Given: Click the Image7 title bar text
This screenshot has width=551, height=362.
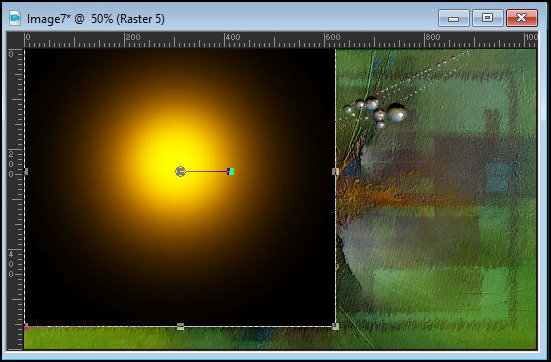Looking at the screenshot, I should point(96,19).
